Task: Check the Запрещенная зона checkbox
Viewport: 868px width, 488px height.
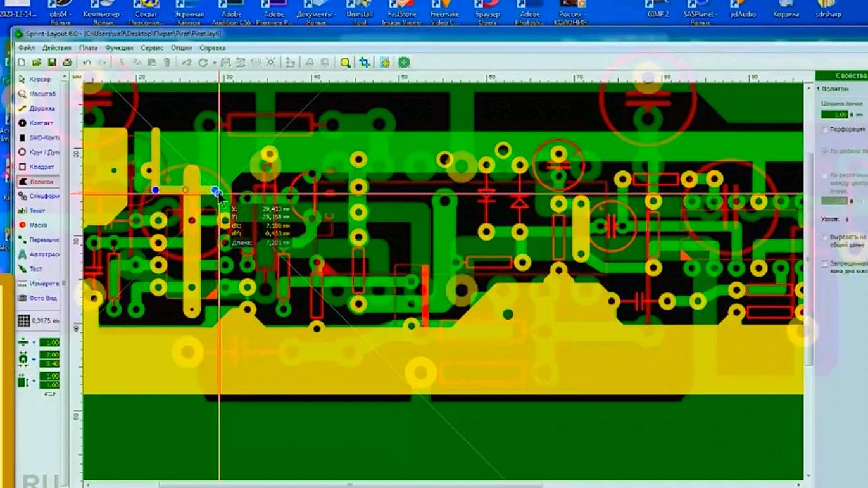Action: pyautogui.click(x=824, y=263)
